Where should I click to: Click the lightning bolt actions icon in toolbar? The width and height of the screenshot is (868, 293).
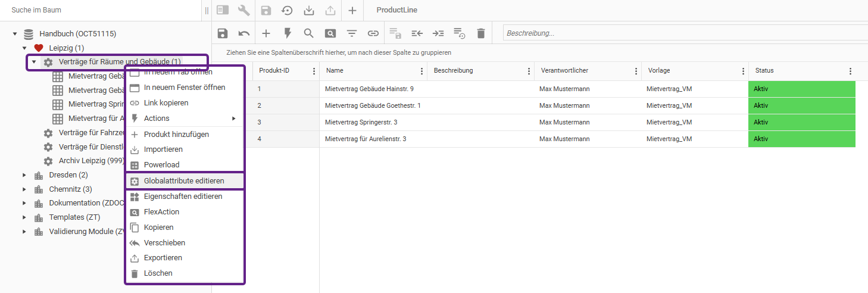pyautogui.click(x=287, y=33)
